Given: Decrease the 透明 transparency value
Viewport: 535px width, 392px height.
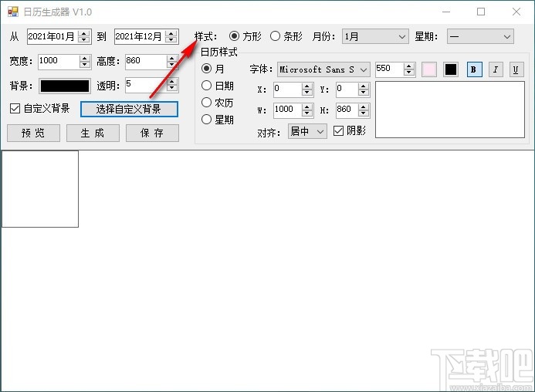Looking at the screenshot, I should tap(171, 88).
